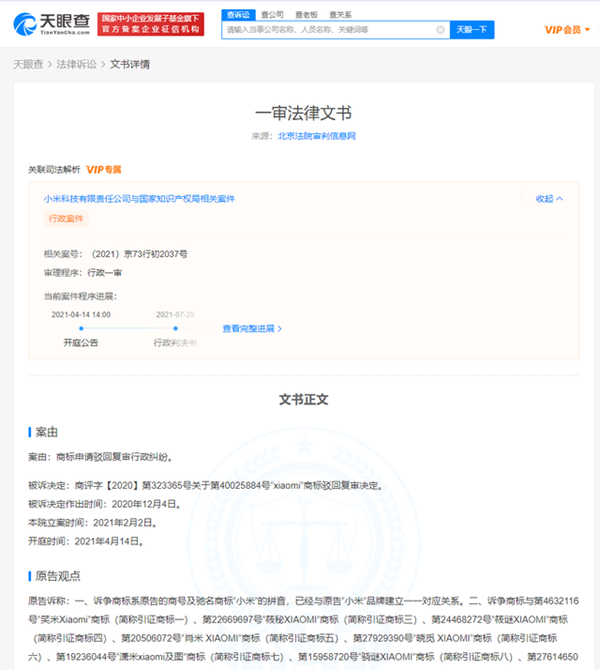Image resolution: width=600 pixels, height=670 pixels.
Task: Click the 2021-04-14 14:00 date
Action: (x=81, y=314)
